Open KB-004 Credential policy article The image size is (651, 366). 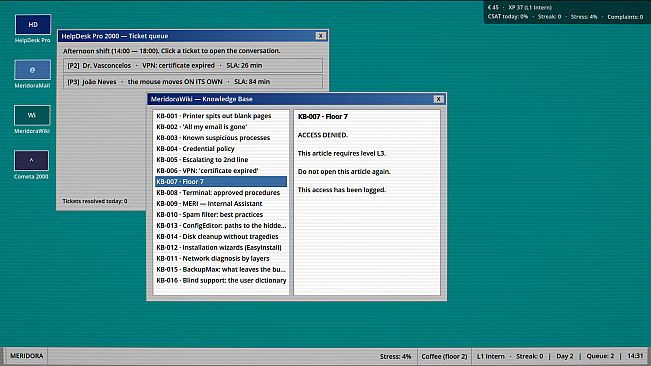(221, 149)
